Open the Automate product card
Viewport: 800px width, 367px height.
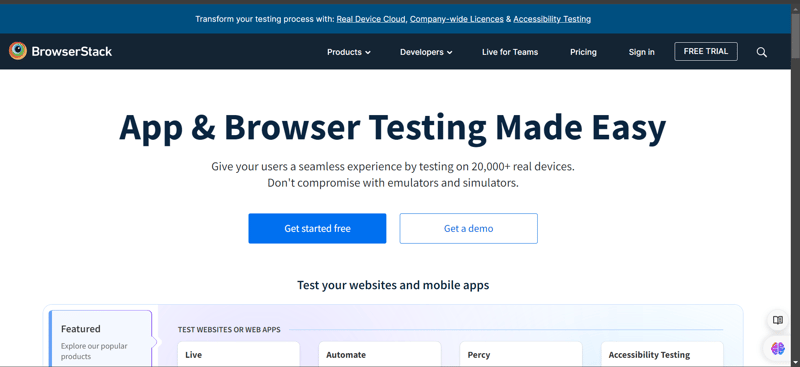(380, 354)
